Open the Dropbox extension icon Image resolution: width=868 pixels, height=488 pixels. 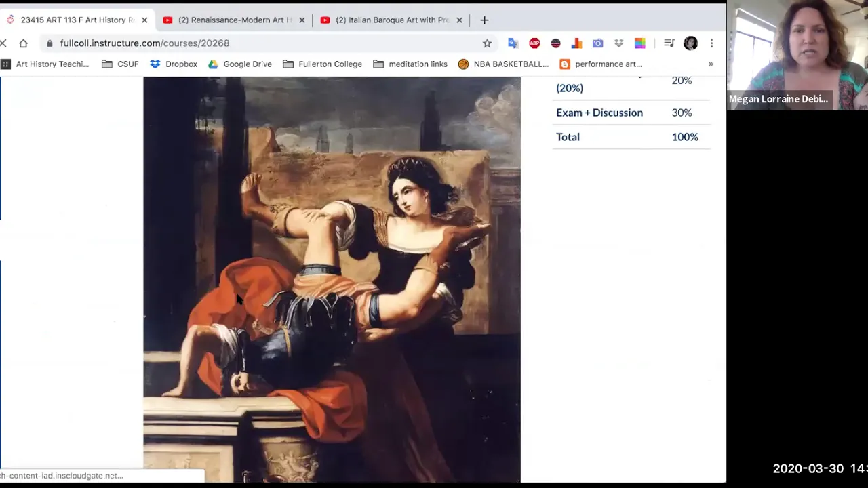pyautogui.click(x=618, y=43)
